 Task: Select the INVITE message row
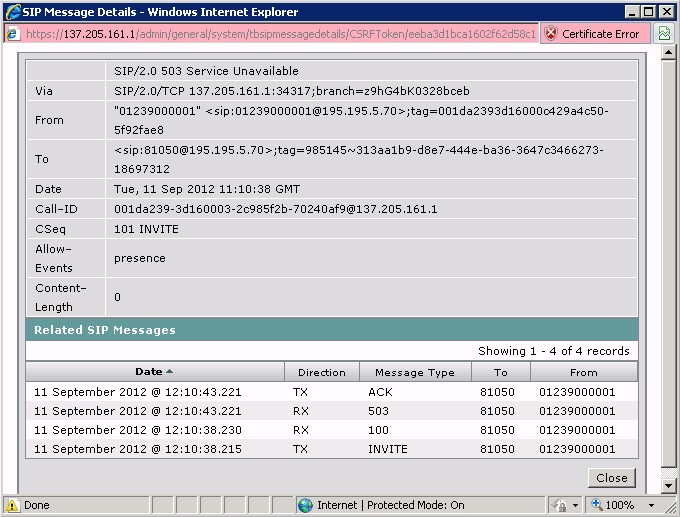(332, 449)
